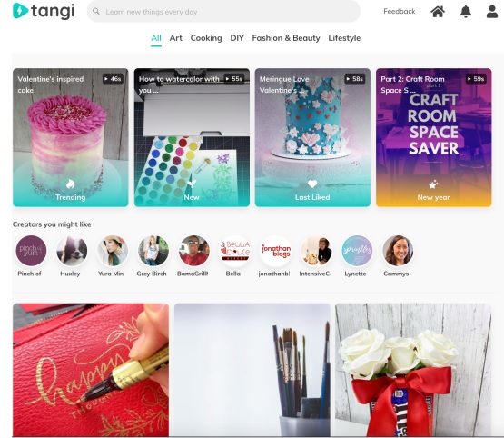The image size is (504, 438).
Task: Open the Fashion & Beauty tab
Action: click(x=286, y=38)
